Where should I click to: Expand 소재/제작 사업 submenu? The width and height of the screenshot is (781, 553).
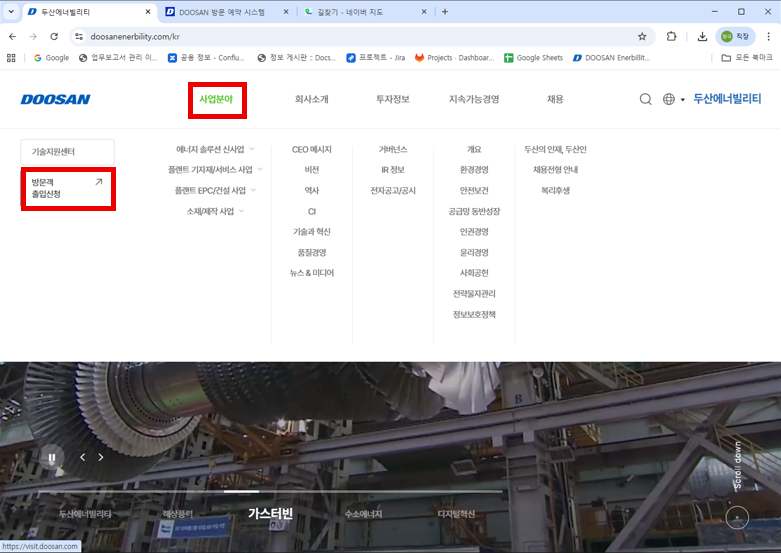coord(215,211)
